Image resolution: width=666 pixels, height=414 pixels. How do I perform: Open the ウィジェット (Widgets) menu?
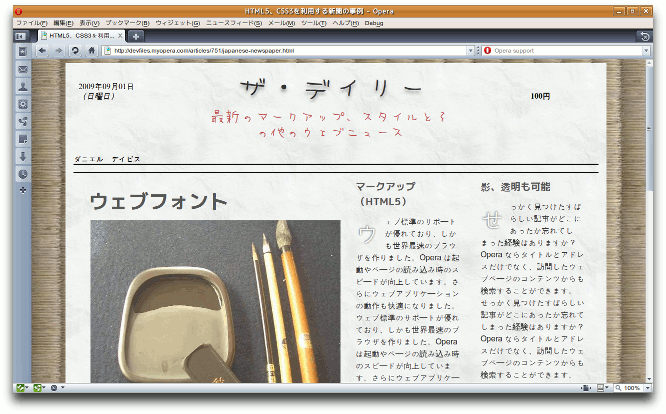coord(178,23)
